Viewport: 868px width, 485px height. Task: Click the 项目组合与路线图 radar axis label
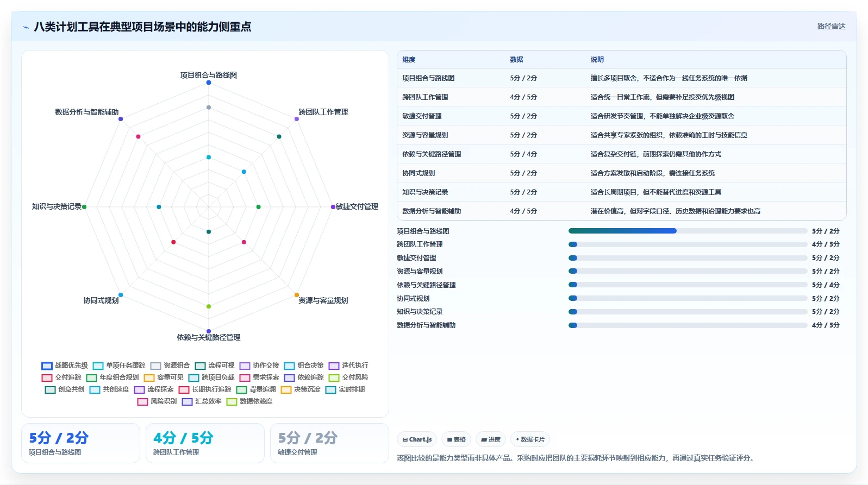(209, 75)
